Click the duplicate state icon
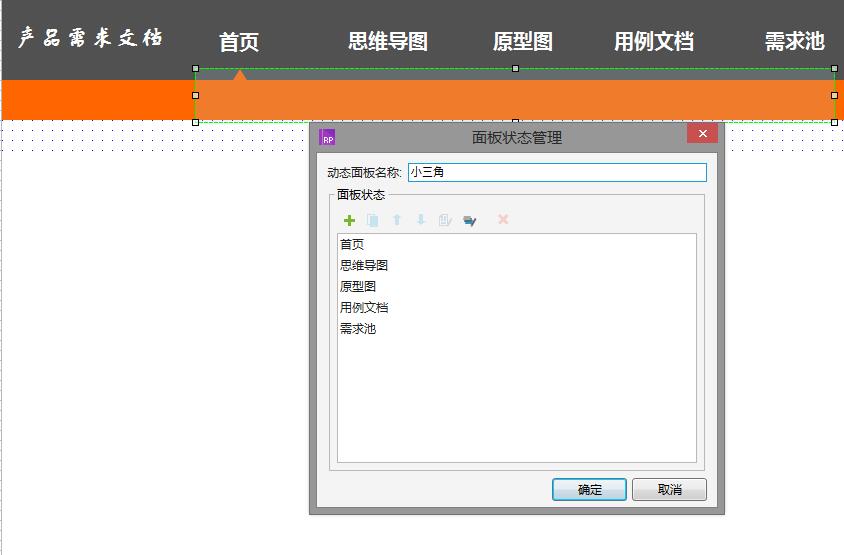The width and height of the screenshot is (844, 555). 372,220
